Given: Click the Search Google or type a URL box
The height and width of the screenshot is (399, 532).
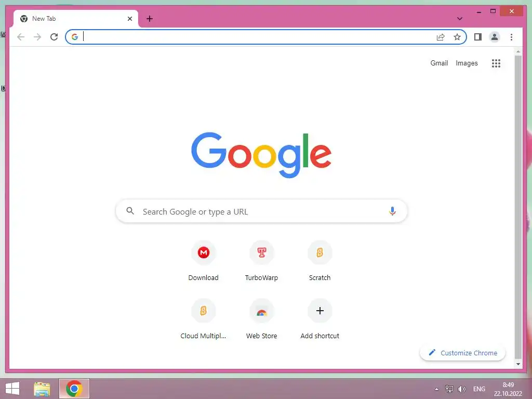Looking at the screenshot, I should coord(261,211).
